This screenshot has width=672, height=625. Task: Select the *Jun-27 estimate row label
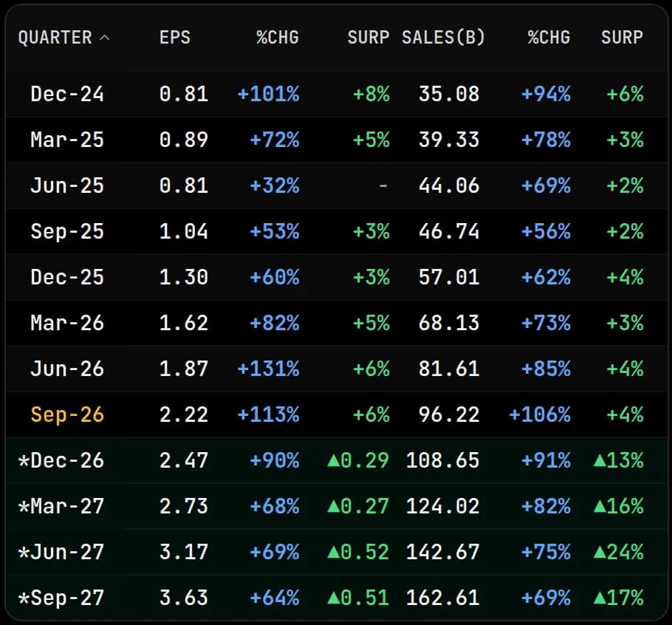(61, 552)
